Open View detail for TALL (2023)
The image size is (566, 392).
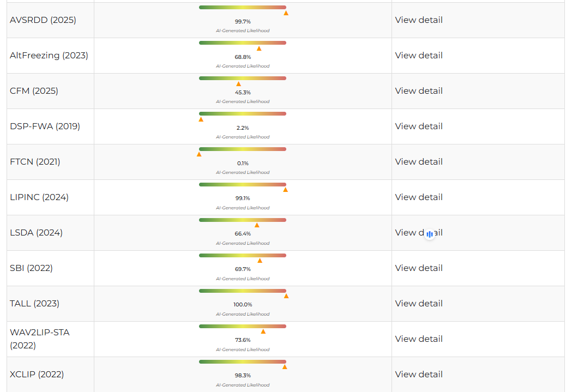coord(419,304)
